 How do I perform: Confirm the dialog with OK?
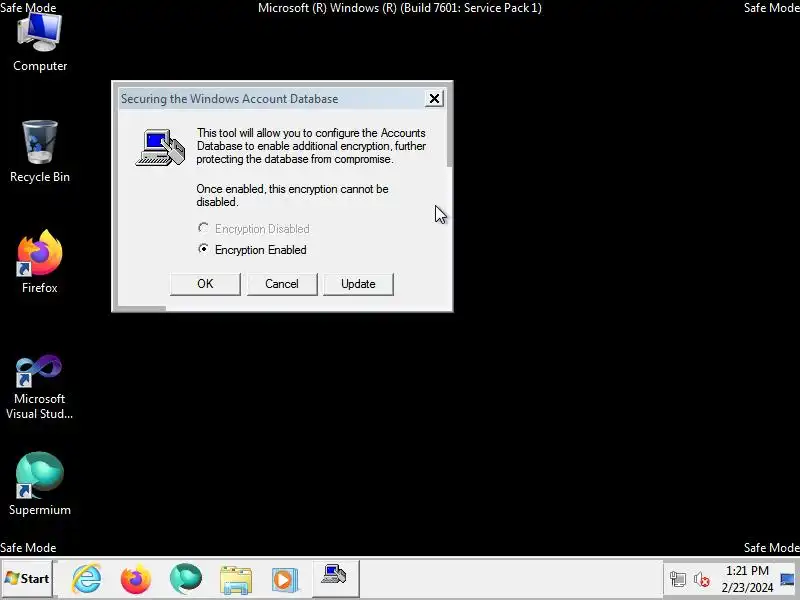point(205,284)
